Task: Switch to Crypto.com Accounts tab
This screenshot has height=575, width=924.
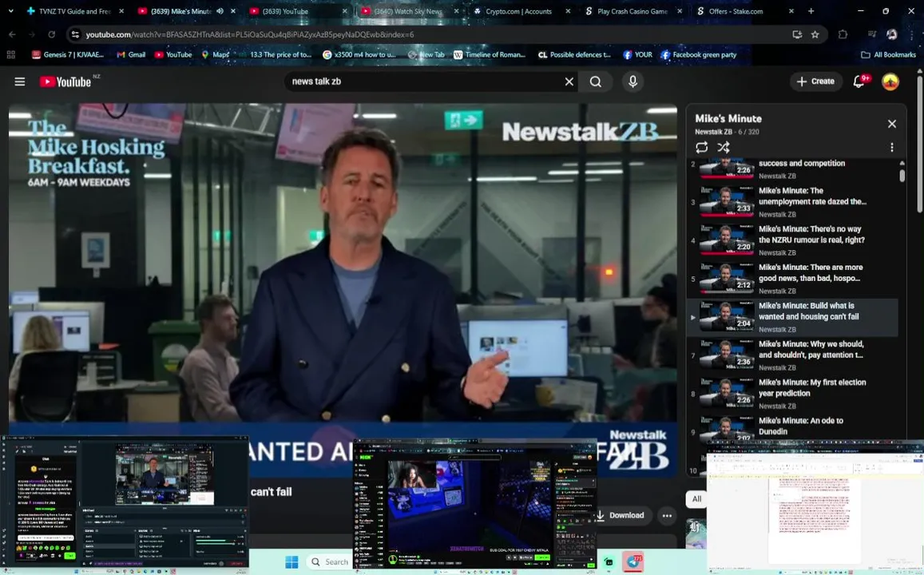Action: [518, 11]
